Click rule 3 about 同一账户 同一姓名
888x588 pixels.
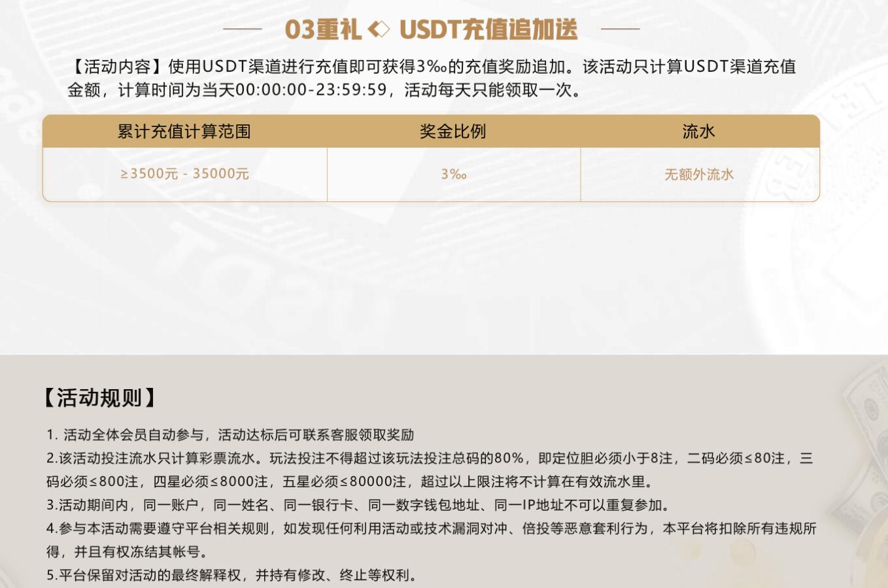click(358, 505)
